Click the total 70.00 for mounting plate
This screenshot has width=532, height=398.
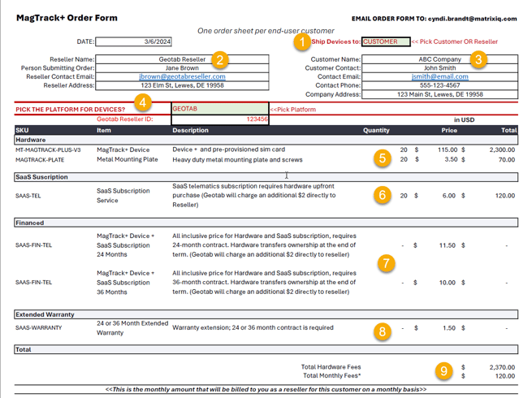coord(507,159)
